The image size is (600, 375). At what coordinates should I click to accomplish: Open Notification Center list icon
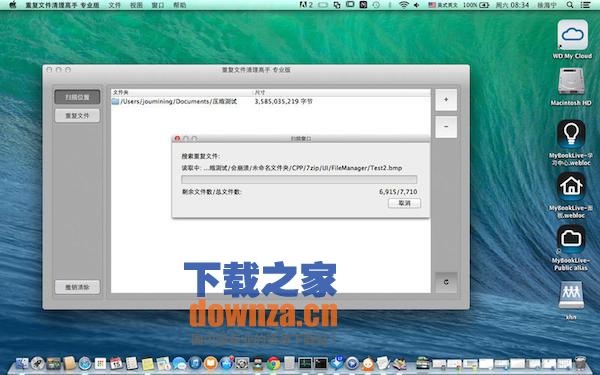(585, 5)
